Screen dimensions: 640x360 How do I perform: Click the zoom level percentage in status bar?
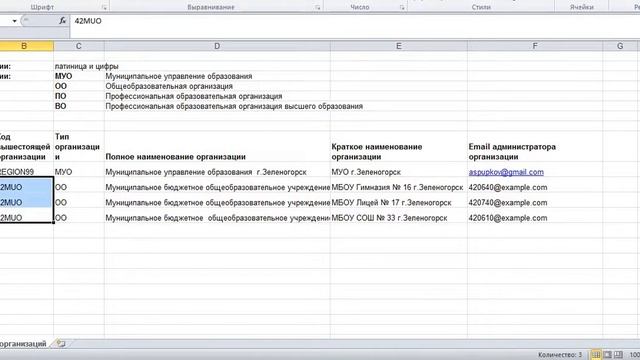point(634,355)
